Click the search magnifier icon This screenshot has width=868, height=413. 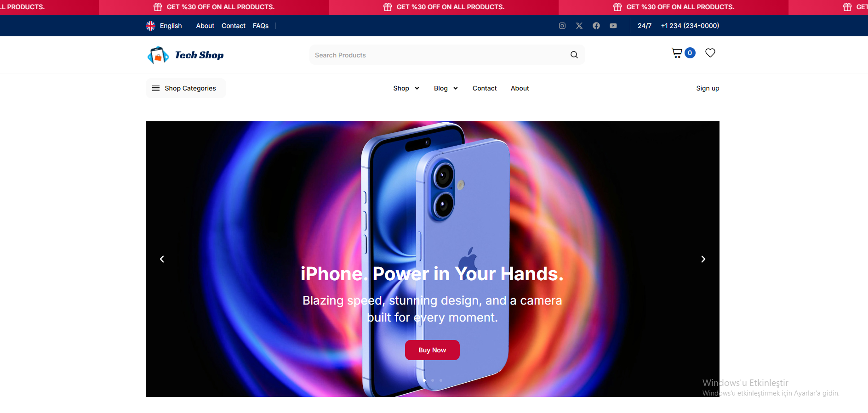[x=574, y=55]
